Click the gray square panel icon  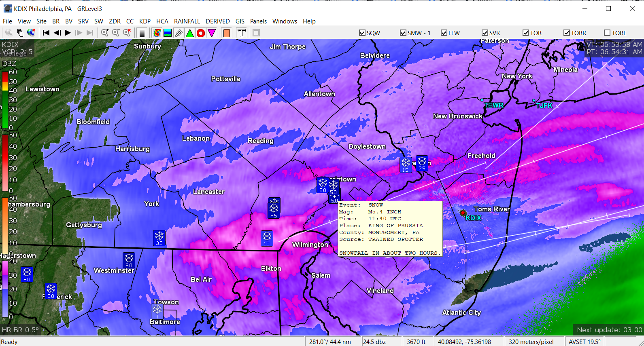pos(256,33)
